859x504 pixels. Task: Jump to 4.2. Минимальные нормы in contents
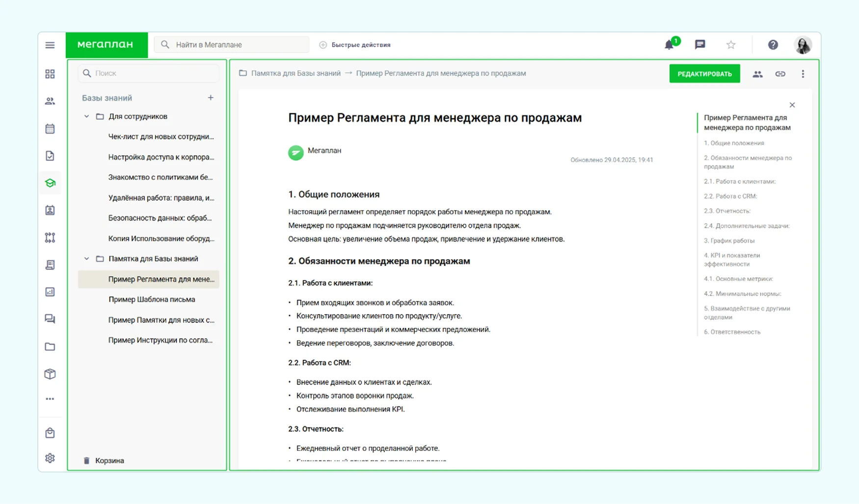click(x=743, y=294)
